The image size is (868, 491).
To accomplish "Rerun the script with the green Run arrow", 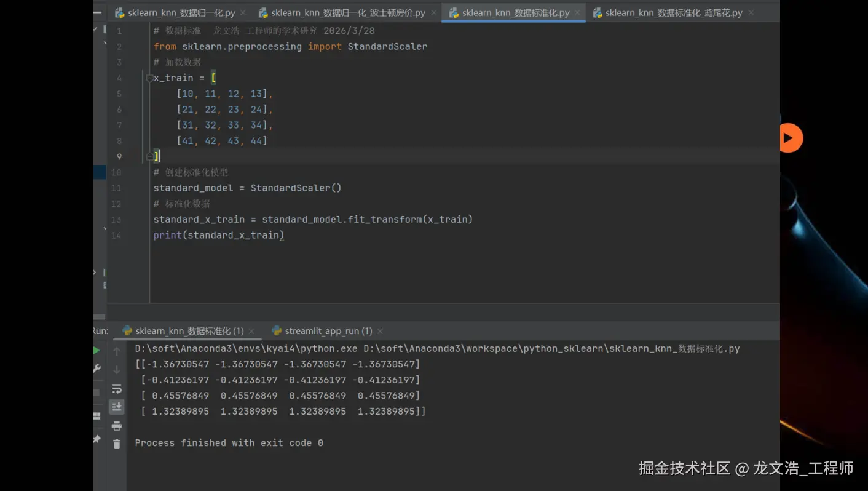I will (97, 351).
